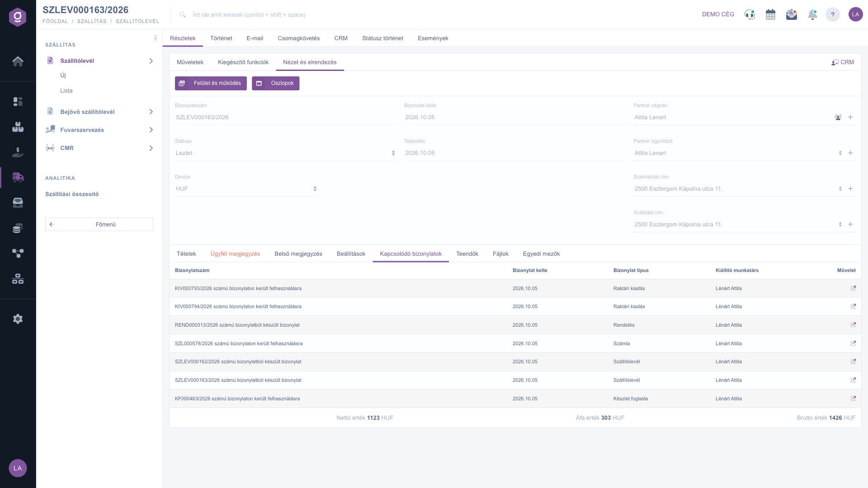Viewport: 868px width, 488px height.
Task: Open the coins finance icon in sidebar
Action: [18, 228]
